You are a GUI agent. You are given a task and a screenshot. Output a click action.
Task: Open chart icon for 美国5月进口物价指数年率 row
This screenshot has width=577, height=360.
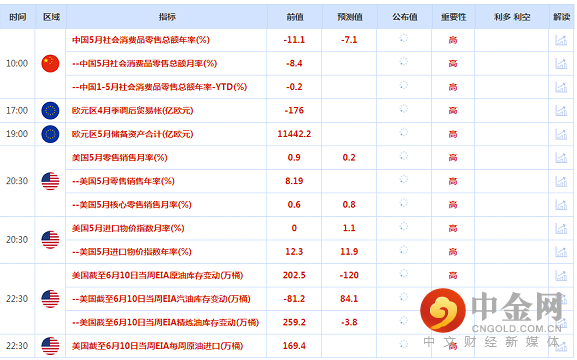[x=561, y=252]
